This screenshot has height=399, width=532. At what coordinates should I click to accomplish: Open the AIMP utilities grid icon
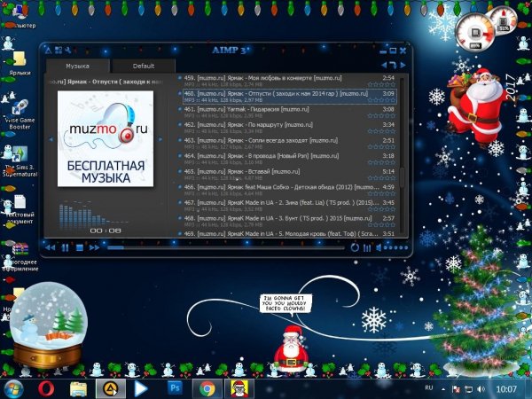coord(59,51)
